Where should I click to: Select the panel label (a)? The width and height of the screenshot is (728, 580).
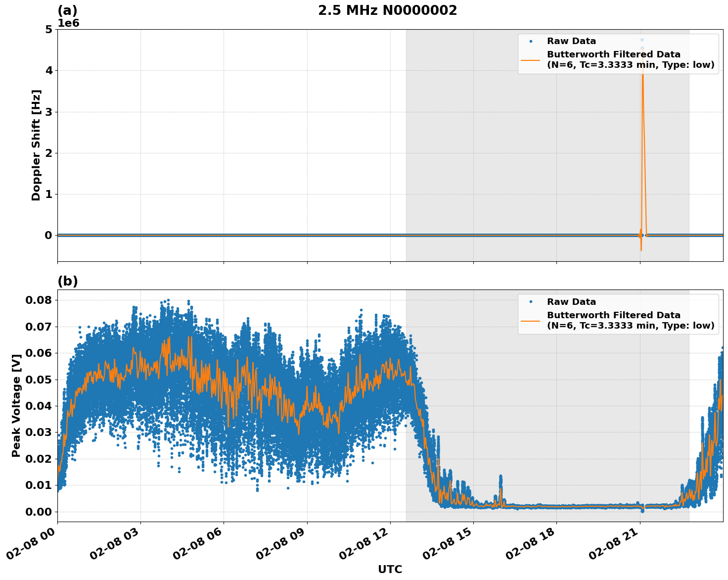69,9
